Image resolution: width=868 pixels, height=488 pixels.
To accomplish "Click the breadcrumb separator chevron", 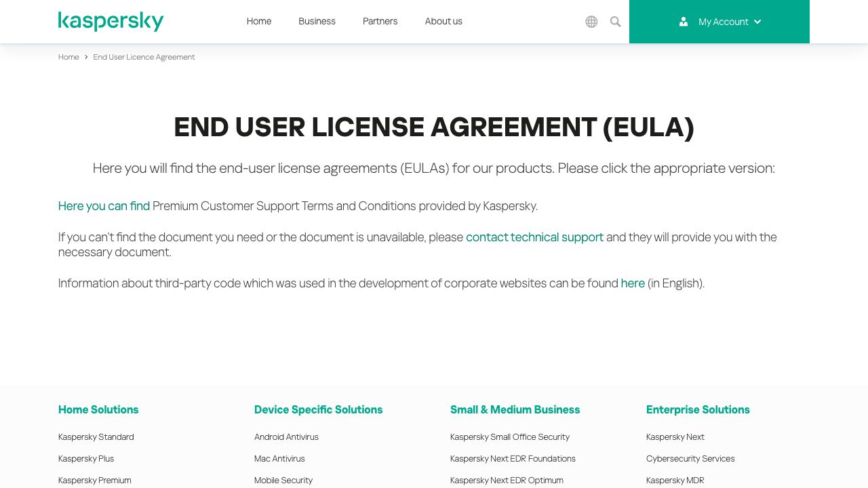I will coord(86,57).
